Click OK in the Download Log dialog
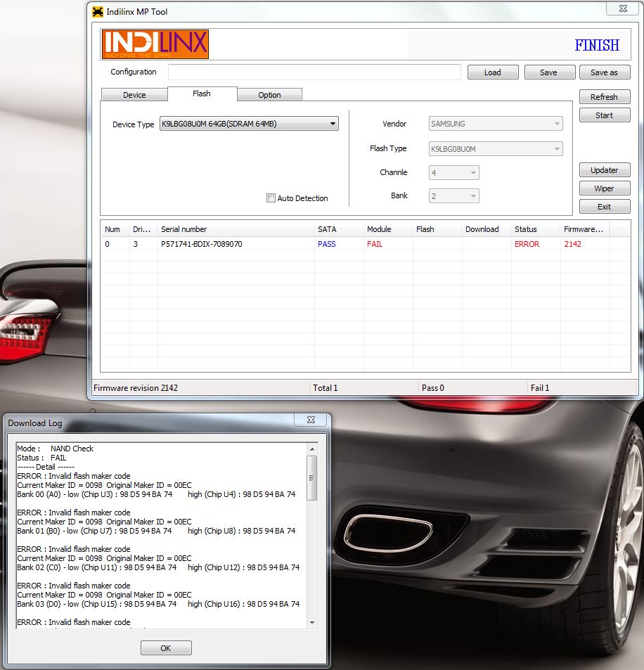Viewport: 644px width, 670px height. click(166, 648)
